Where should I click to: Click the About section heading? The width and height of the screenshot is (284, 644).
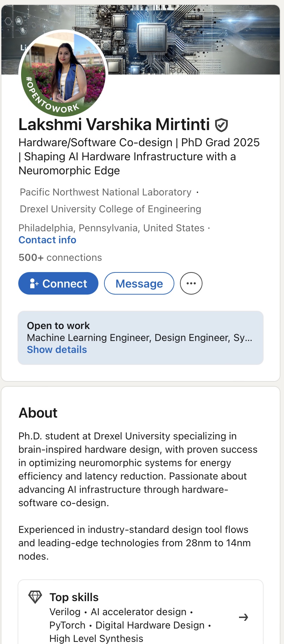point(38,413)
